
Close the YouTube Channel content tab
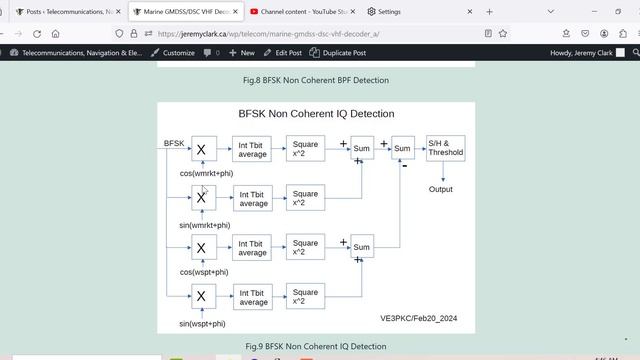pos(353,12)
